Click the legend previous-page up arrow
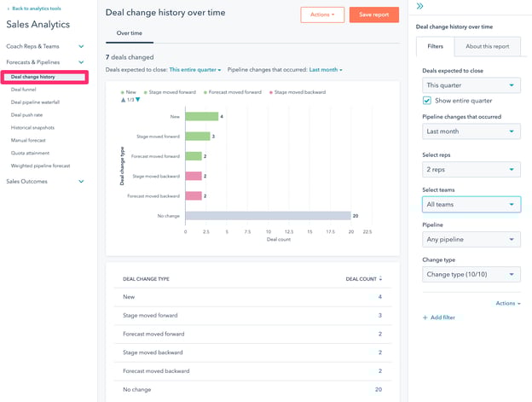 click(123, 100)
